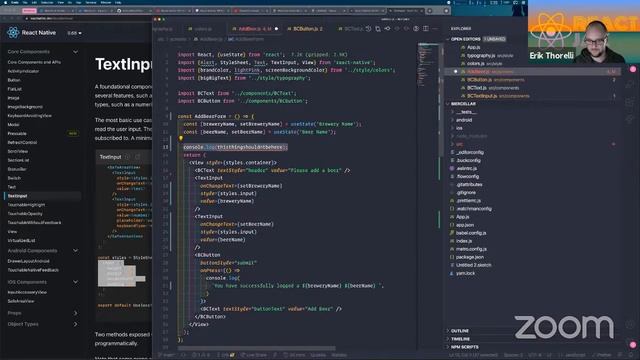Click the split editor icon in editor toolbar
The width and height of the screenshot is (640, 360).
426,29
